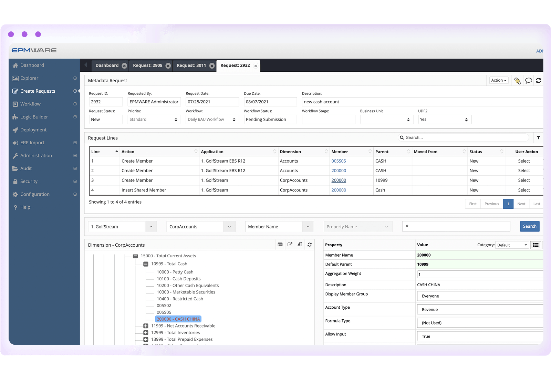Open the Category Default dropdown
The height and width of the screenshot is (392, 551).
pyautogui.click(x=512, y=245)
